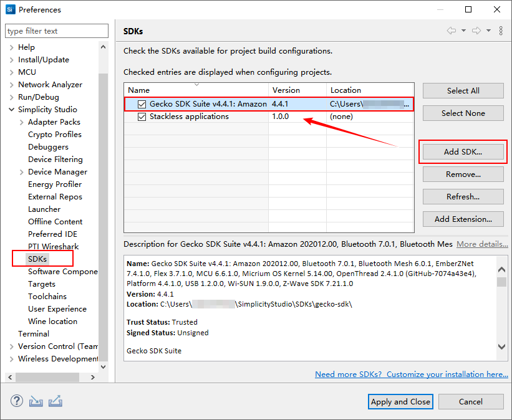Uncheck the Stackless applications checkbox
This screenshot has width=512, height=420.
[x=142, y=117]
